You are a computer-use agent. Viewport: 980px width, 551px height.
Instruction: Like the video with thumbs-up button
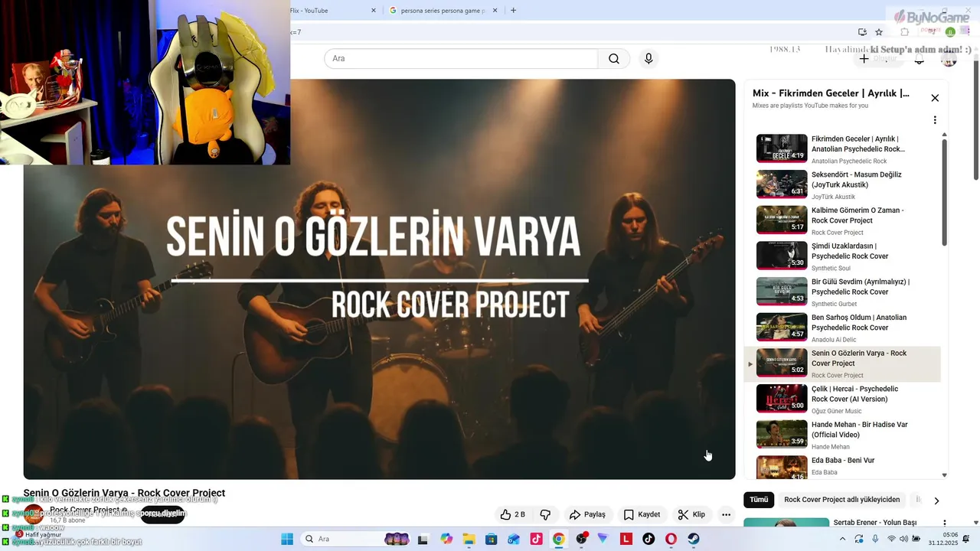513,515
